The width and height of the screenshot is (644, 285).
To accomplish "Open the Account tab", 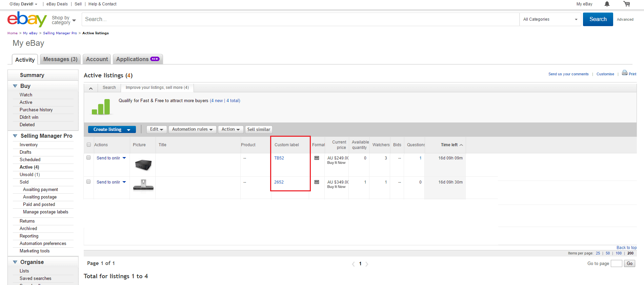I will (x=97, y=59).
